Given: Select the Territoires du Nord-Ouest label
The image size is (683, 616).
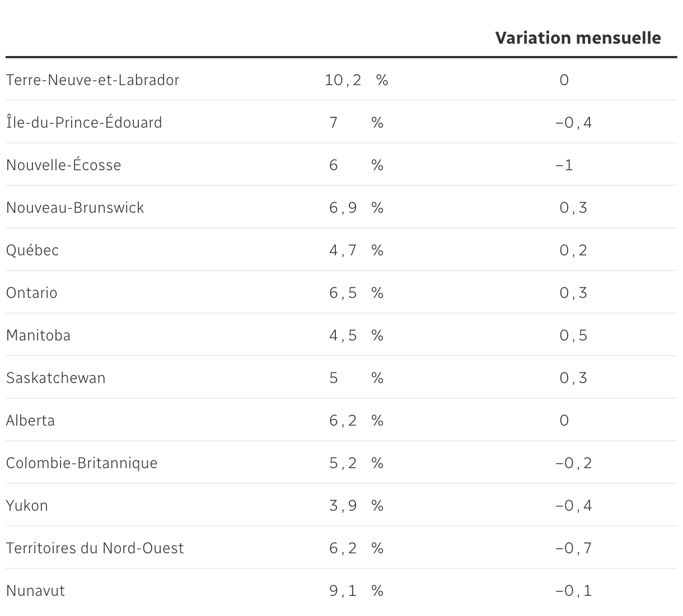Looking at the screenshot, I should tap(95, 548).
